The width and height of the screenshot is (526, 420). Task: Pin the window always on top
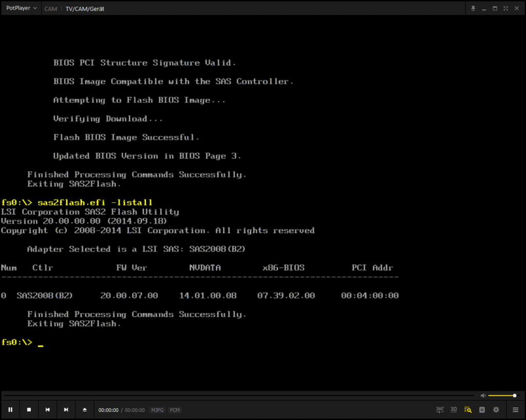tap(473, 8)
